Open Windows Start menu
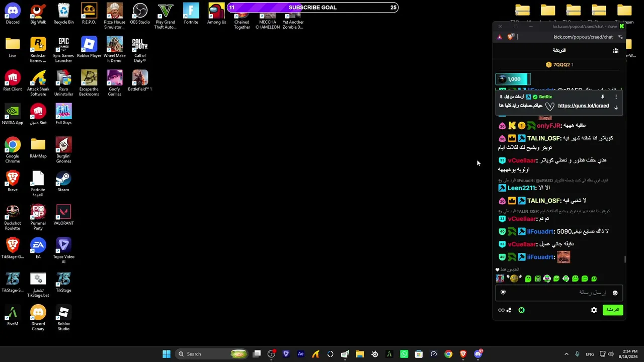This screenshot has height=362, width=644. pyautogui.click(x=167, y=354)
